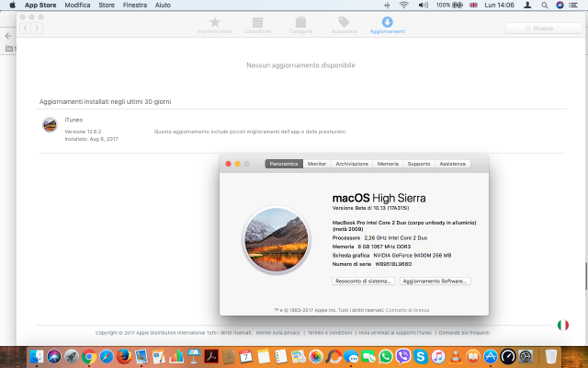Click the keyboard input flag in menu bar
This screenshot has height=368, width=588.
pyautogui.click(x=474, y=5)
